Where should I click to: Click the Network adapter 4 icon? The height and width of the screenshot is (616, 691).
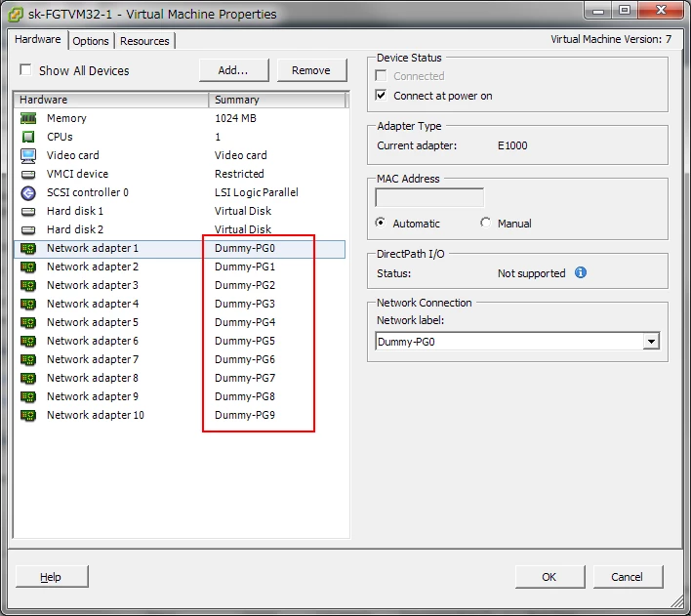(28, 304)
